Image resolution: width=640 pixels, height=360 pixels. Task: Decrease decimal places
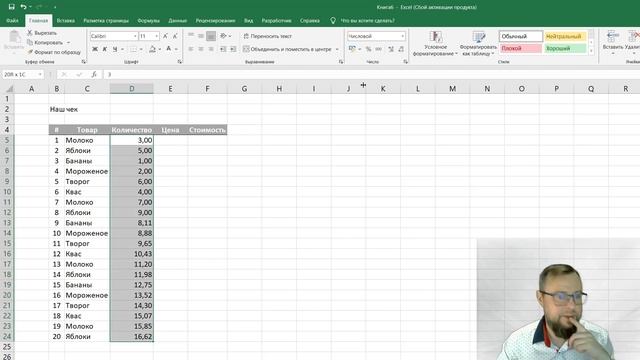[401, 49]
